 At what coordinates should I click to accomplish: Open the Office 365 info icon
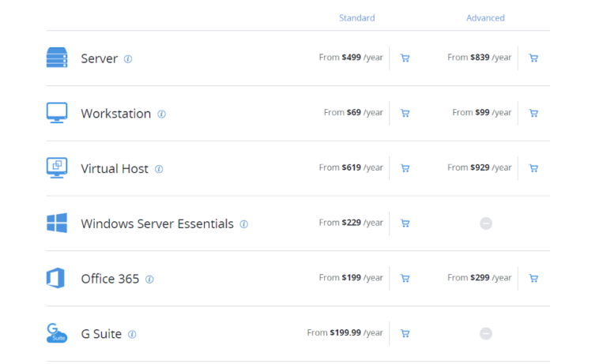(149, 280)
